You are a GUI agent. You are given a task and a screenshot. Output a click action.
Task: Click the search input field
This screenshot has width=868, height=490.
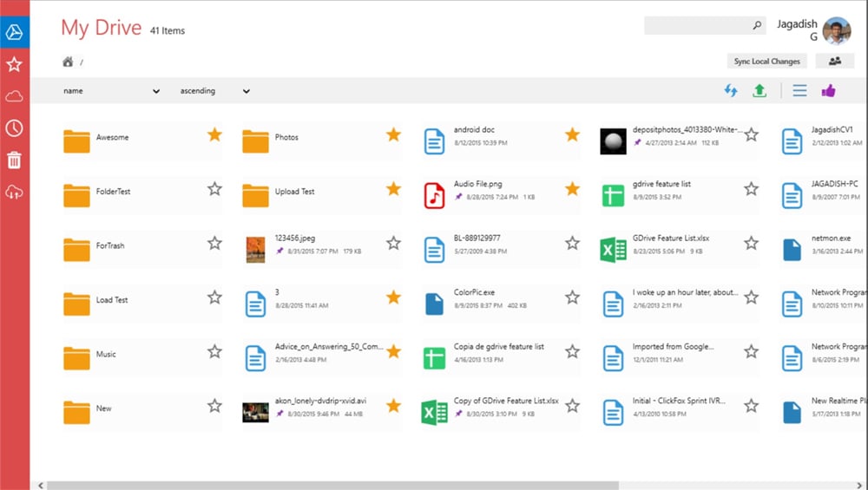coord(697,26)
